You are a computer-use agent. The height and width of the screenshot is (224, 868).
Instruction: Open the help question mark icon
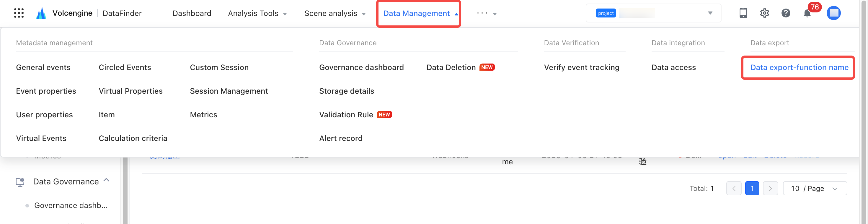pos(785,13)
